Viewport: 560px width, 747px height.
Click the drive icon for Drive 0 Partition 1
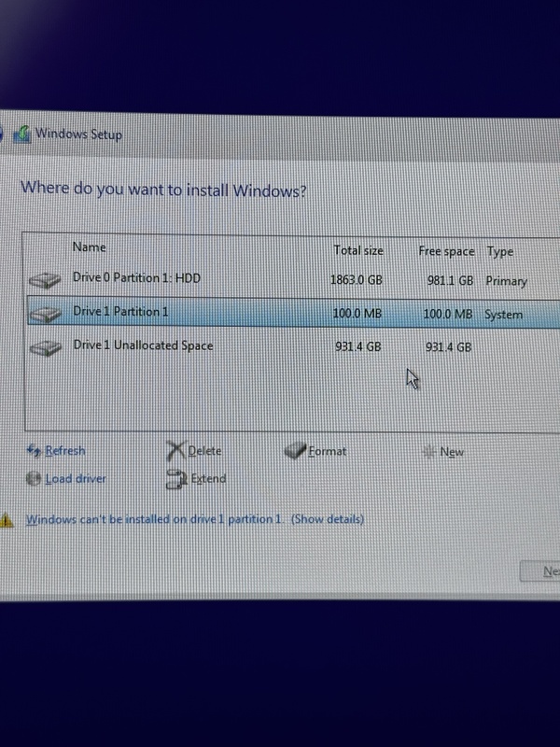(x=45, y=280)
